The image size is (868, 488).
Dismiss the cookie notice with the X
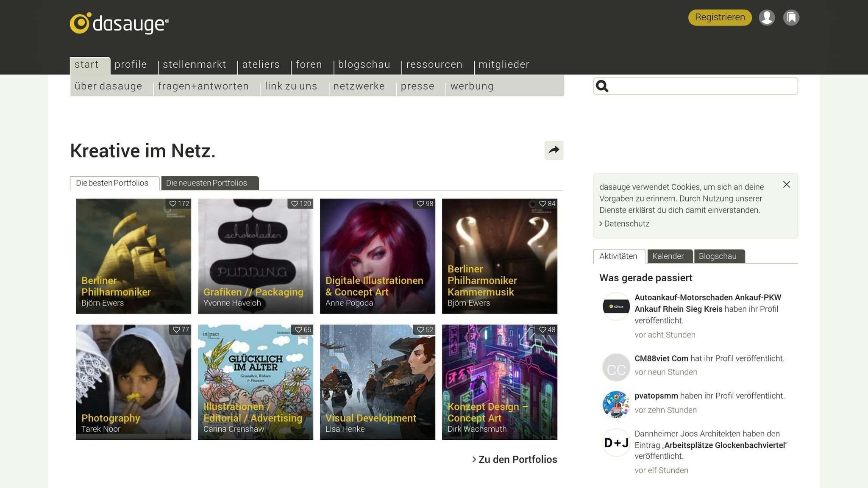tap(787, 185)
